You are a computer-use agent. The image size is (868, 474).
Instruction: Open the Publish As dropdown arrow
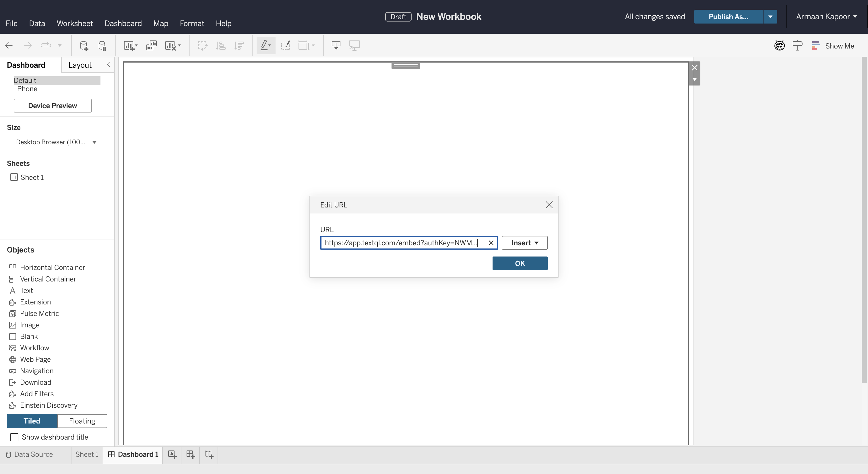click(x=771, y=16)
